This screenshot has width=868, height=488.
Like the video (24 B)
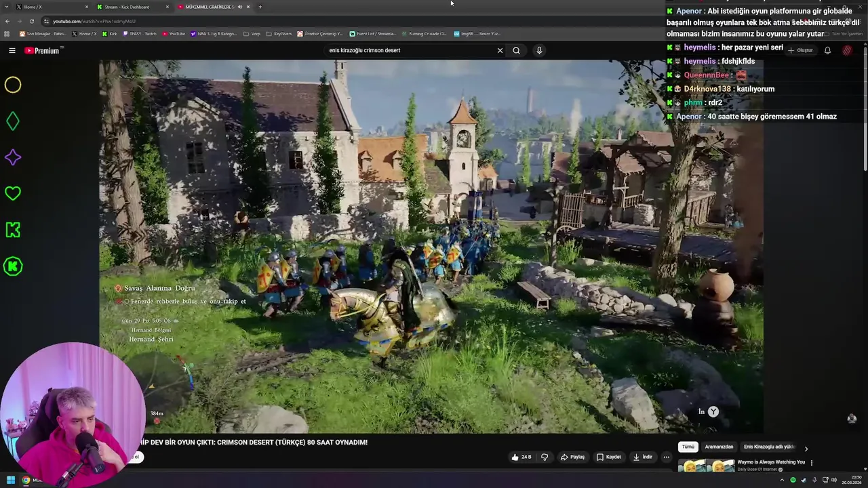(521, 457)
